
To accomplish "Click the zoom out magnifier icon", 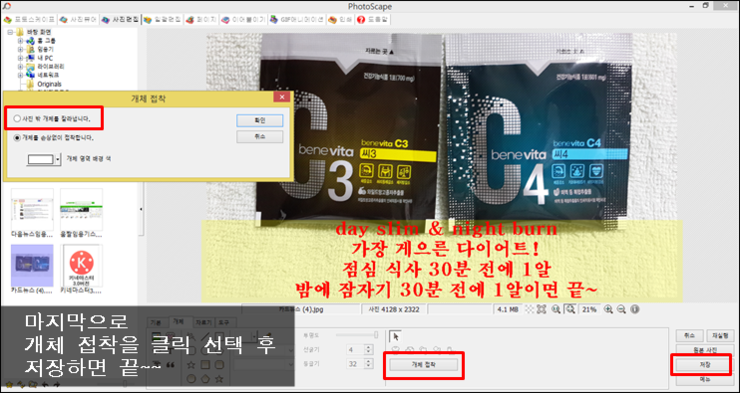I will (622, 309).
